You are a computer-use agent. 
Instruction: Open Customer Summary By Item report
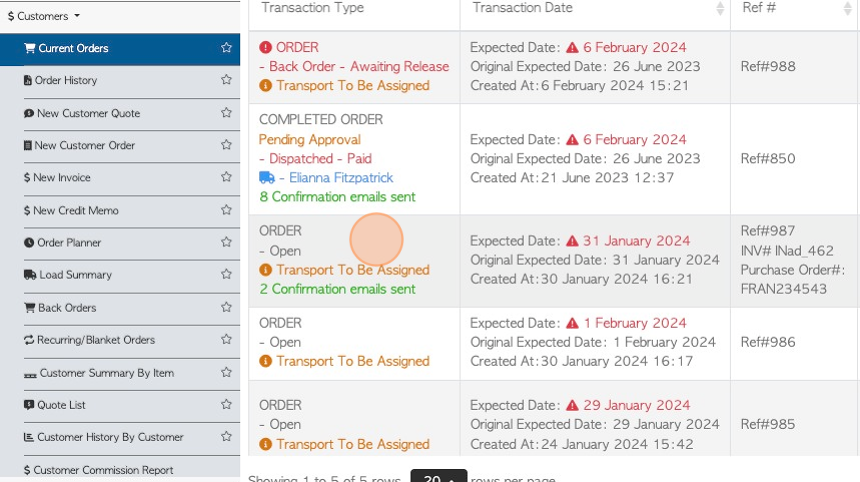coord(99,373)
